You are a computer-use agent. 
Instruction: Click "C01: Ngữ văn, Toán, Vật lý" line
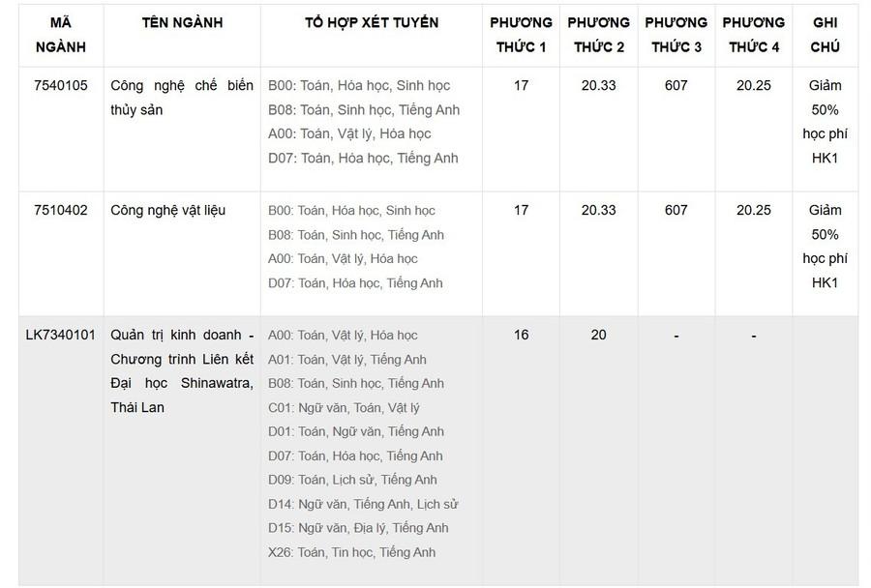tap(344, 407)
